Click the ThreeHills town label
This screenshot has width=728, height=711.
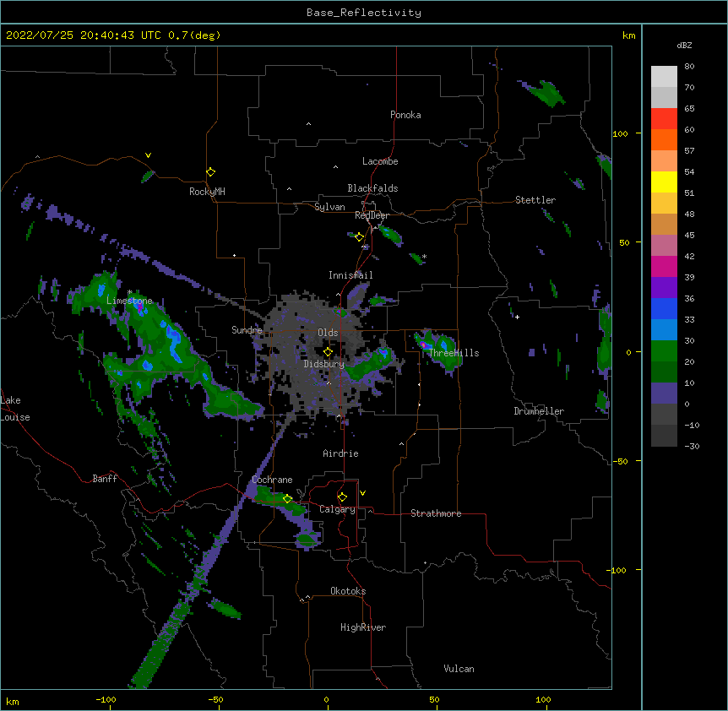[x=454, y=353]
